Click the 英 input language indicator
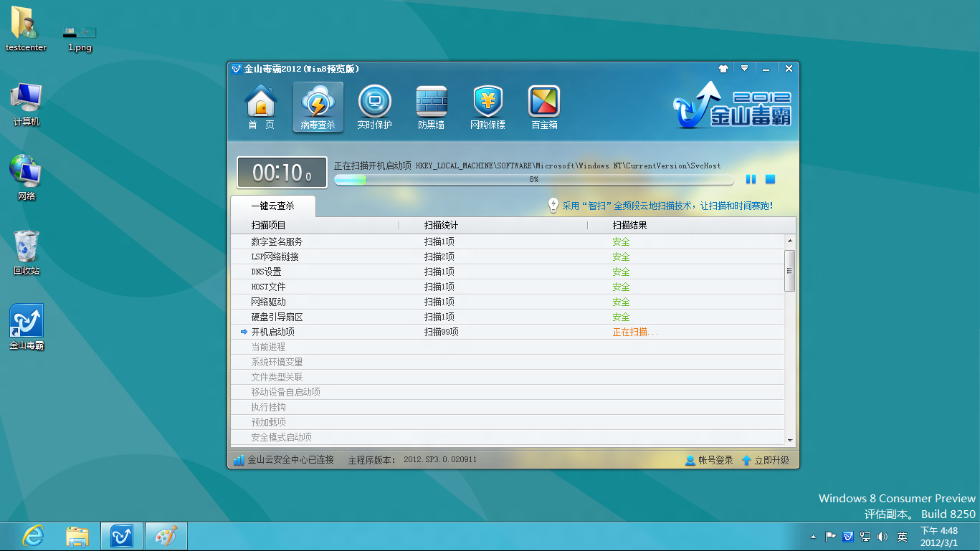This screenshot has height=551, width=980. [x=903, y=537]
